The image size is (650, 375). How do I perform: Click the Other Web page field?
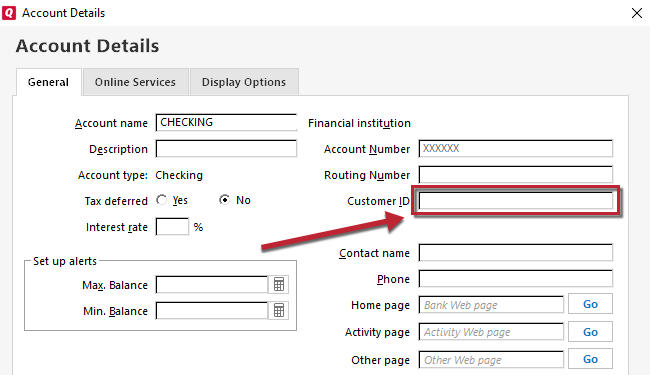pos(491,360)
